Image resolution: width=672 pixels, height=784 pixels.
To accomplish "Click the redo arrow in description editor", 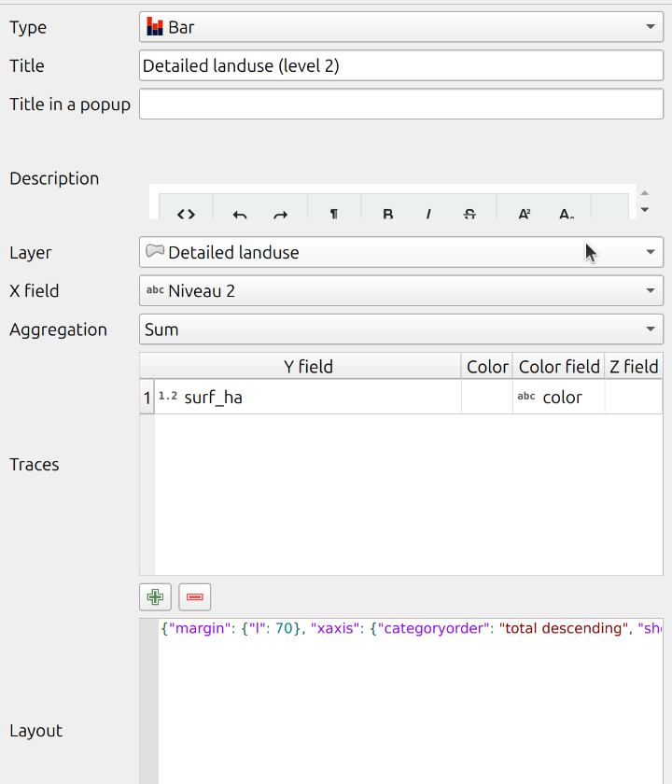I will point(281,214).
